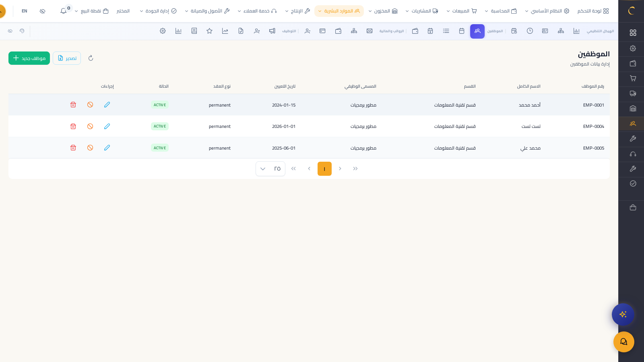
Task: Click the megaphone icon in recruitment toolbar
Action: click(272, 31)
